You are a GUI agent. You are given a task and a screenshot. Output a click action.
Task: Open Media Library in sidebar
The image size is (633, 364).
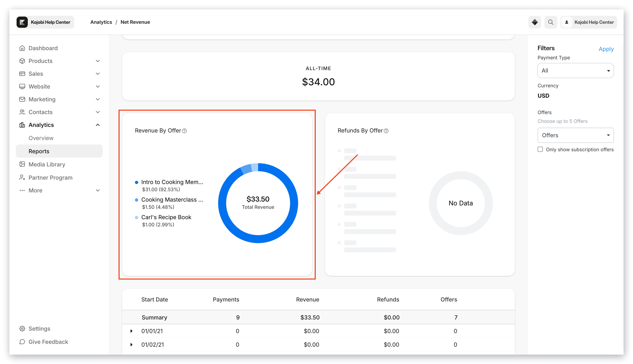47,164
